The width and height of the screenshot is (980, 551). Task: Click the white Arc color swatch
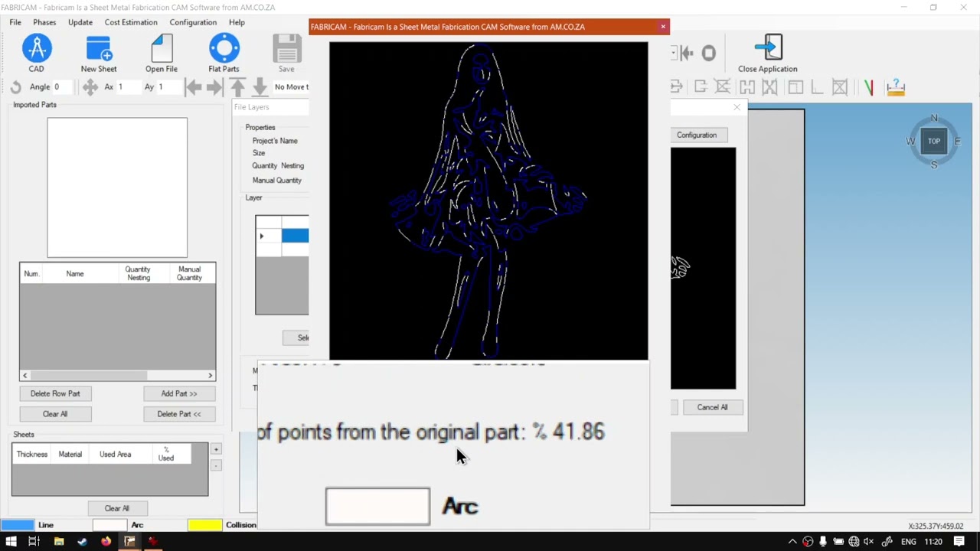click(x=109, y=525)
